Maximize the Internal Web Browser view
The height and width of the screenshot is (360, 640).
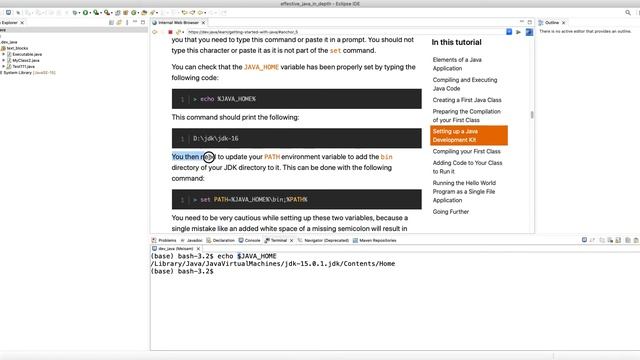[530, 22]
